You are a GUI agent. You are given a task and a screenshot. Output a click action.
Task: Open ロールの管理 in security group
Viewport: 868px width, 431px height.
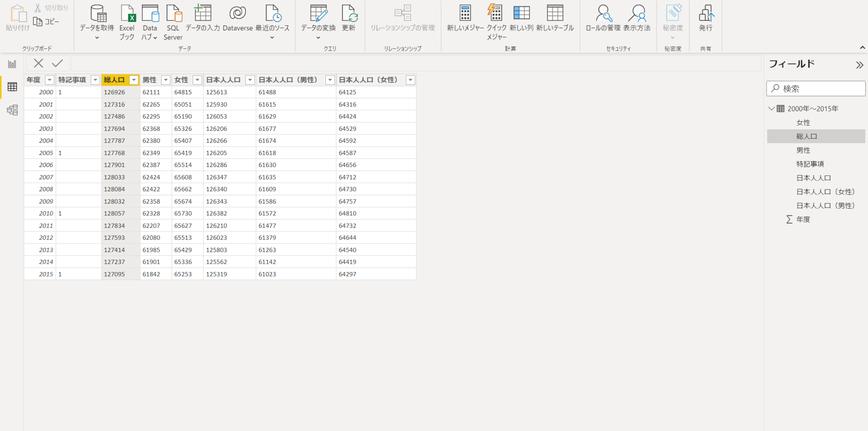point(603,14)
